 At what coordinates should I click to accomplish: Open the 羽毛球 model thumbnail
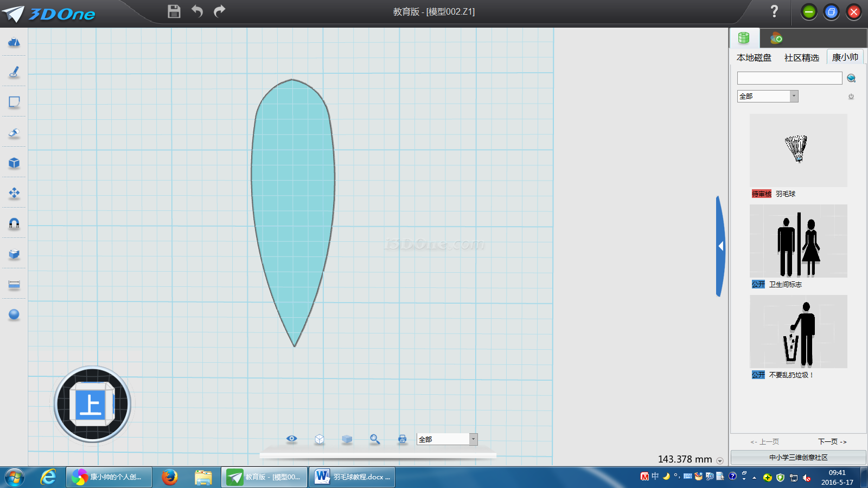(x=798, y=150)
